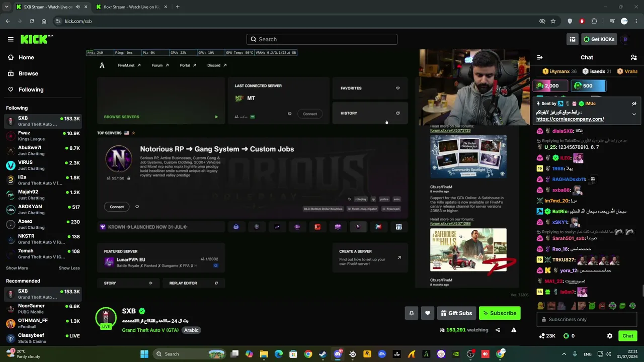
Task: Open Steam from the taskbar
Action: [323, 354]
